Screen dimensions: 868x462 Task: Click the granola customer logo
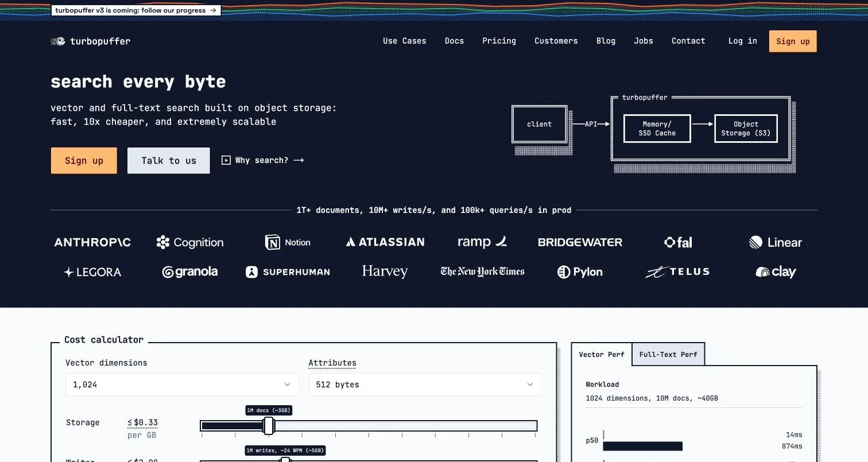[x=190, y=272]
